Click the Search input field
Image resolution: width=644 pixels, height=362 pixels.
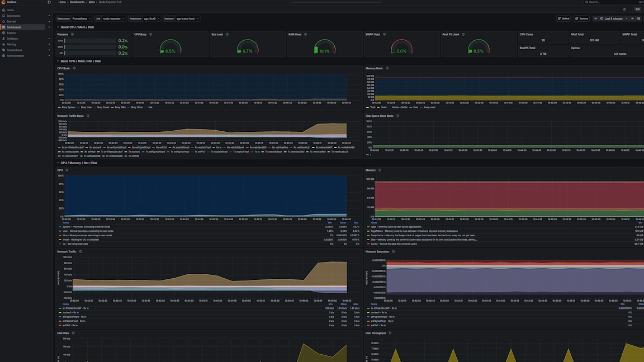tap(609, 2)
